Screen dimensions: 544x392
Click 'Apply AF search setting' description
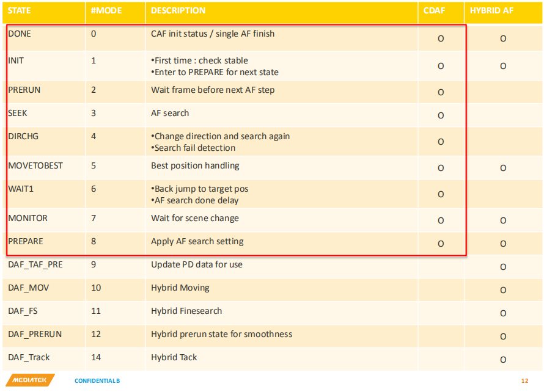tap(197, 242)
